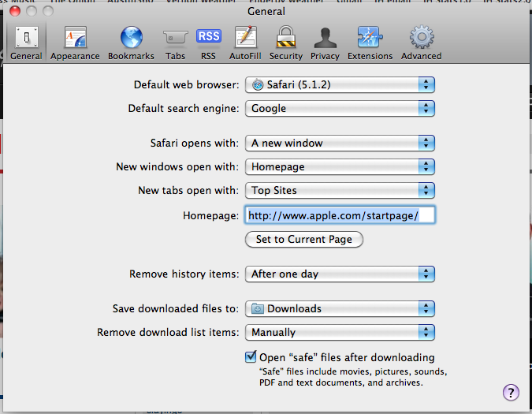Open the Safari opens with dropdown

point(340,144)
